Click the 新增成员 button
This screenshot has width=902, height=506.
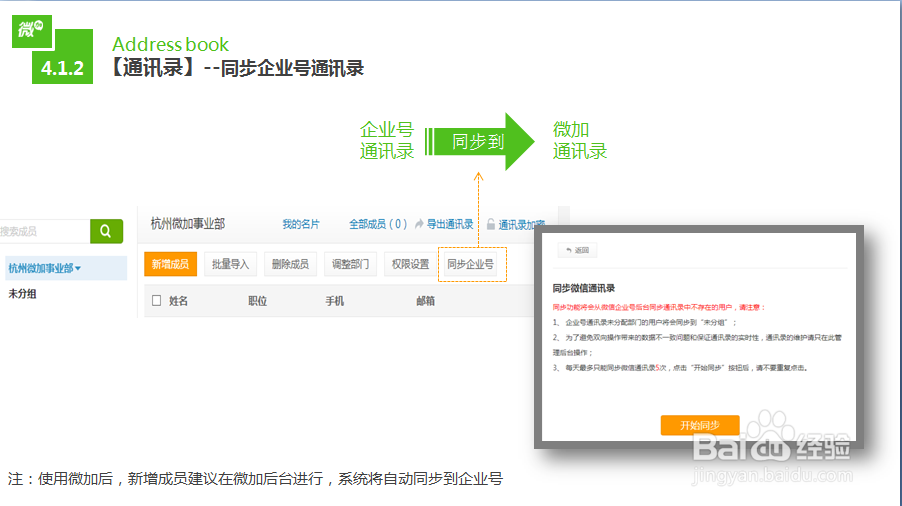[x=170, y=264]
